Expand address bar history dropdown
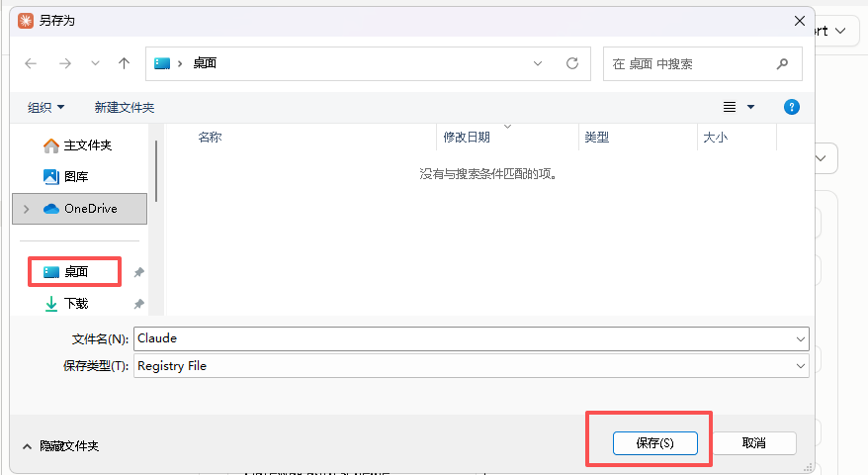The height and width of the screenshot is (475, 868). (538, 63)
